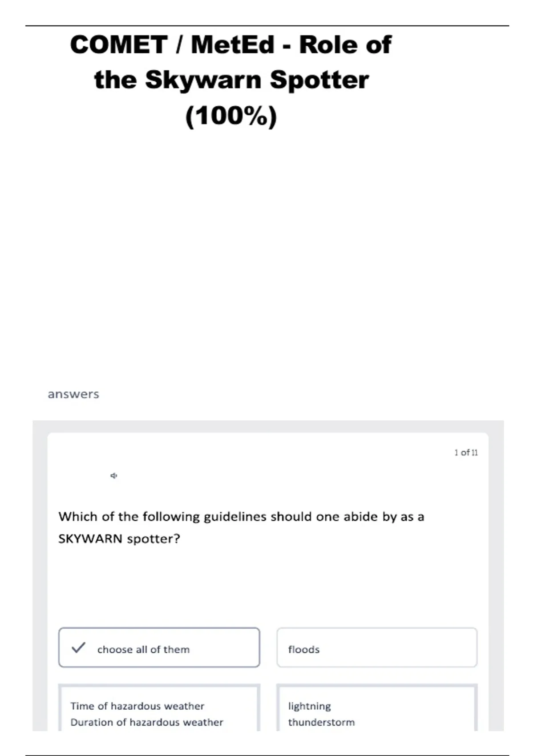
Task: Click the word 'thunderstorm' in the answer card
Action: (x=321, y=722)
